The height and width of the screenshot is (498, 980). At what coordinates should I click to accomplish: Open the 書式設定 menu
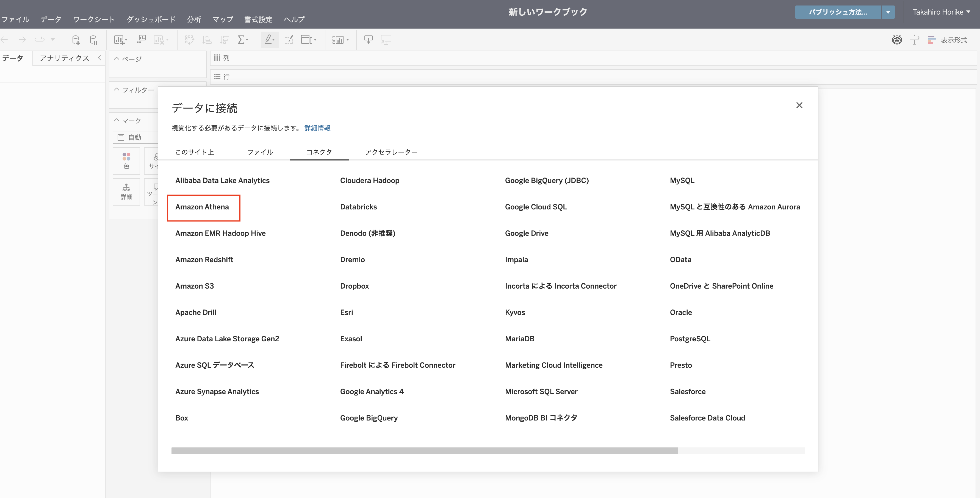click(x=258, y=20)
